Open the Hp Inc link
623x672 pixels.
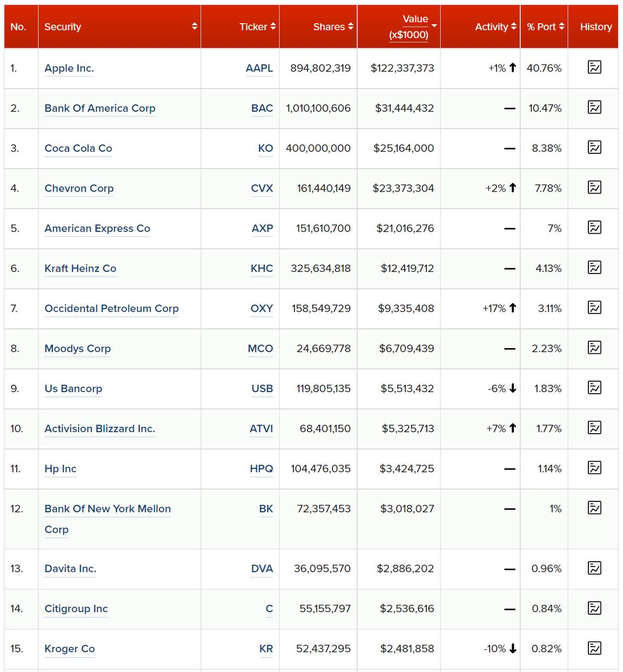point(60,469)
